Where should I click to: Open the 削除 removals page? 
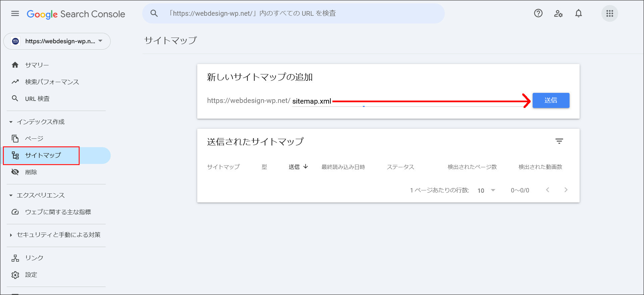pos(31,172)
